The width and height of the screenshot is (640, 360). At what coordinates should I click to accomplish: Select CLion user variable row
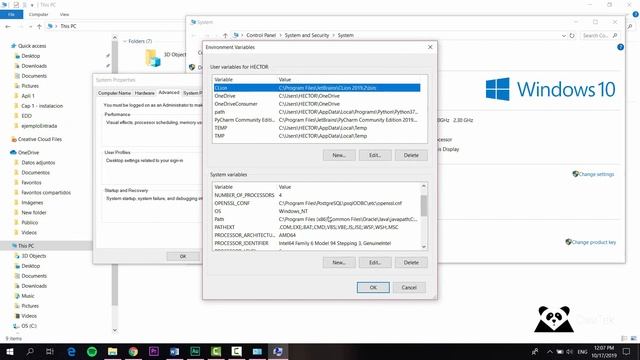tap(317, 88)
